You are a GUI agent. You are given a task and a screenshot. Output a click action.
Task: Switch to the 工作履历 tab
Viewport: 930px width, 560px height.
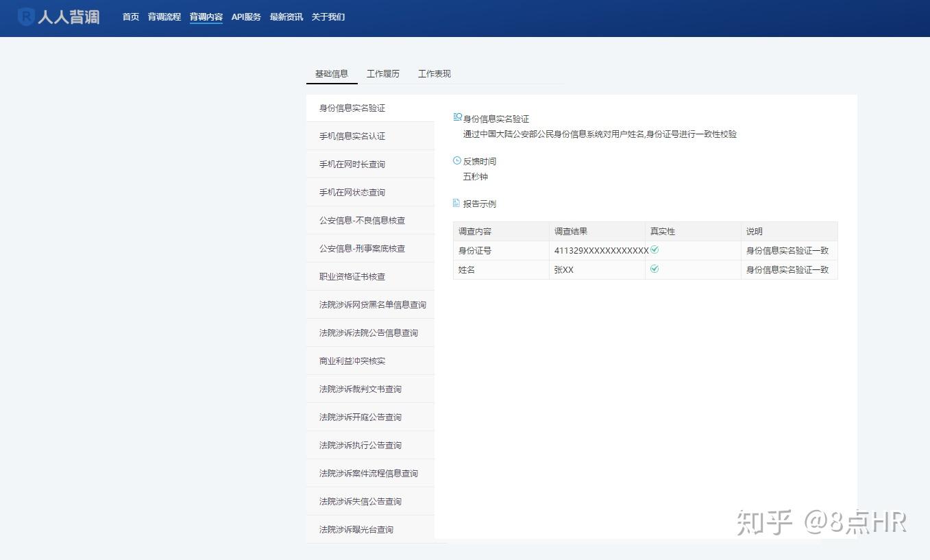(x=383, y=73)
